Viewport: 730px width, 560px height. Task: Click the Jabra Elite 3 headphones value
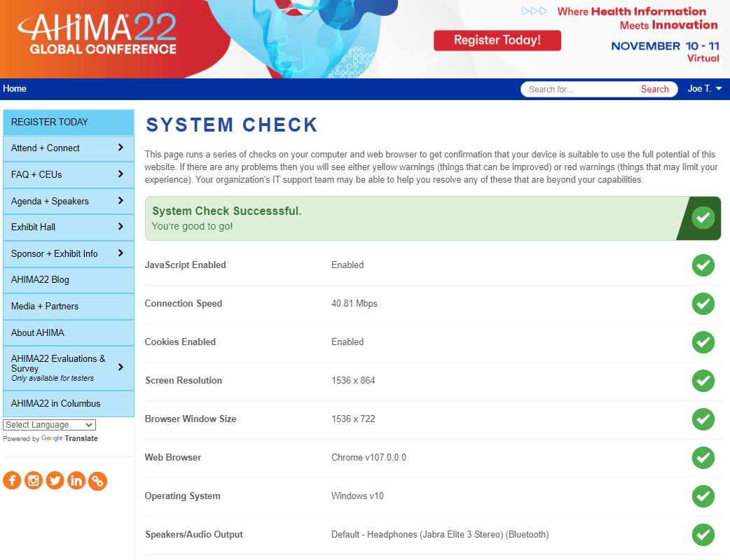point(440,534)
